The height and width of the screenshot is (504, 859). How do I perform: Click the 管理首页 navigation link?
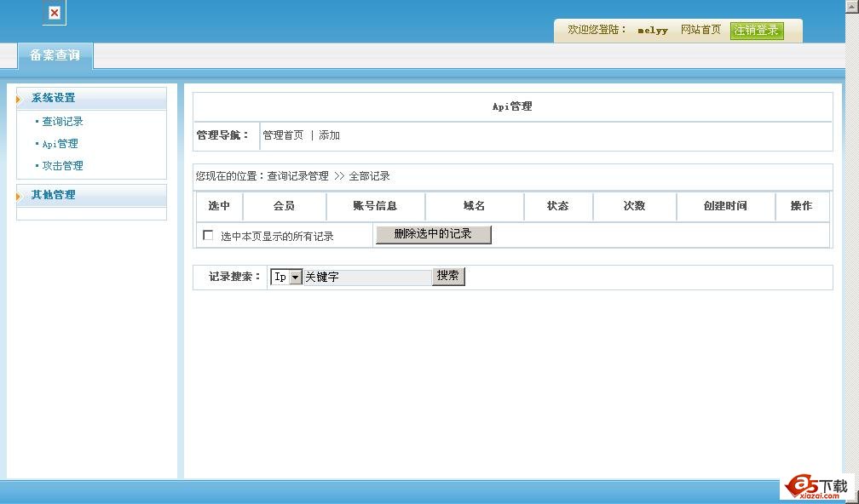[x=283, y=135]
